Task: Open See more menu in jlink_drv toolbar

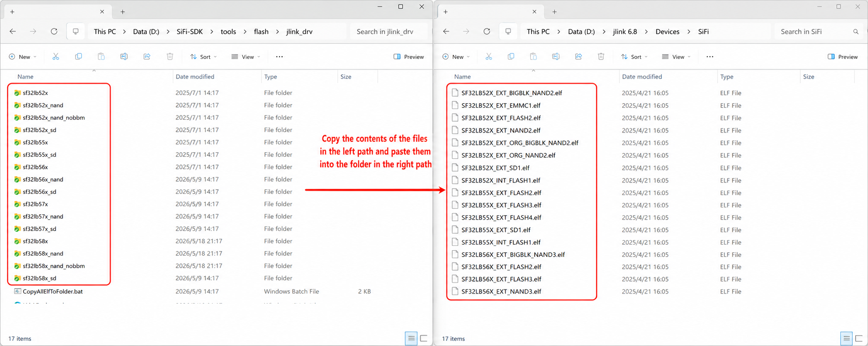Action: (279, 56)
